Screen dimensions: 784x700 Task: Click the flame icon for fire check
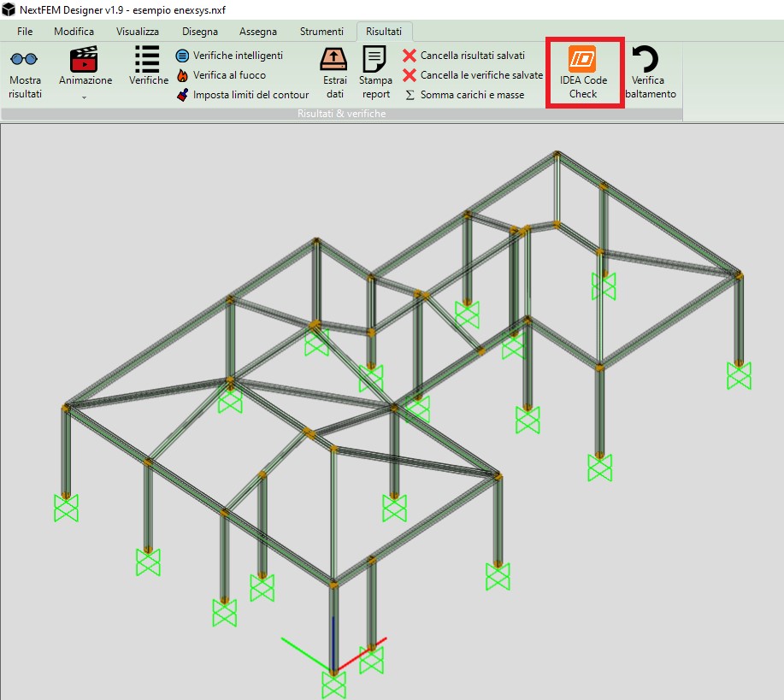click(182, 75)
